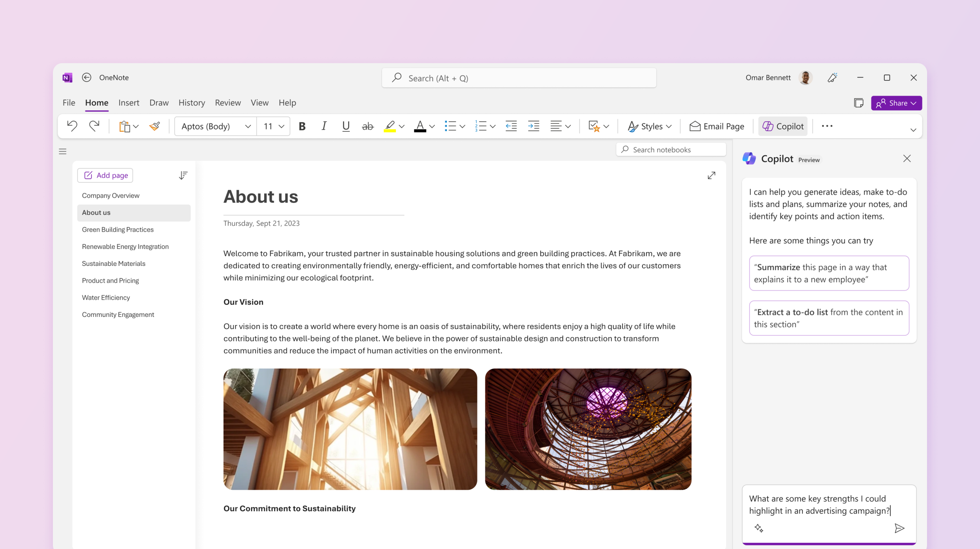Toggle underline formatting

(345, 126)
